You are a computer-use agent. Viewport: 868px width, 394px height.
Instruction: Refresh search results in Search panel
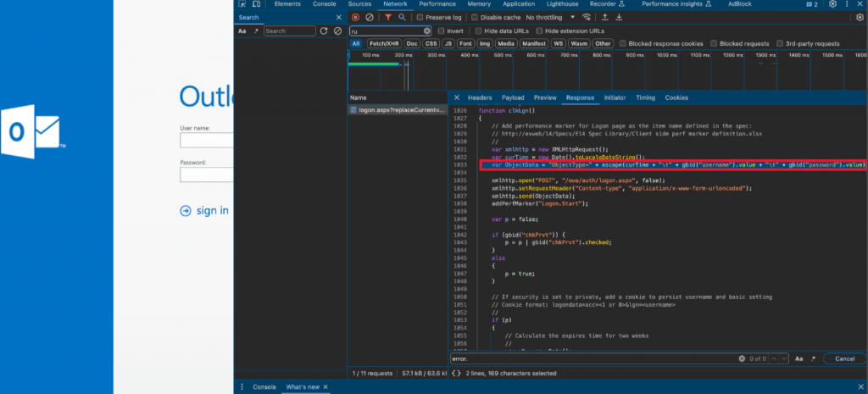click(x=324, y=31)
